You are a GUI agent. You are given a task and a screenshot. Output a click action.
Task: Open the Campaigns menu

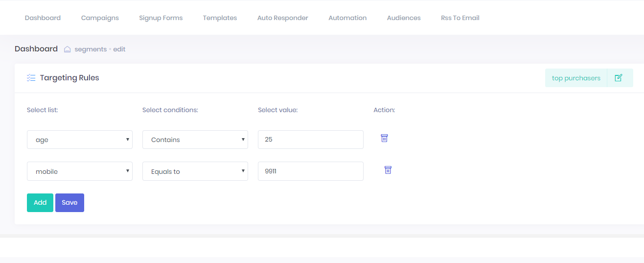pyautogui.click(x=100, y=18)
